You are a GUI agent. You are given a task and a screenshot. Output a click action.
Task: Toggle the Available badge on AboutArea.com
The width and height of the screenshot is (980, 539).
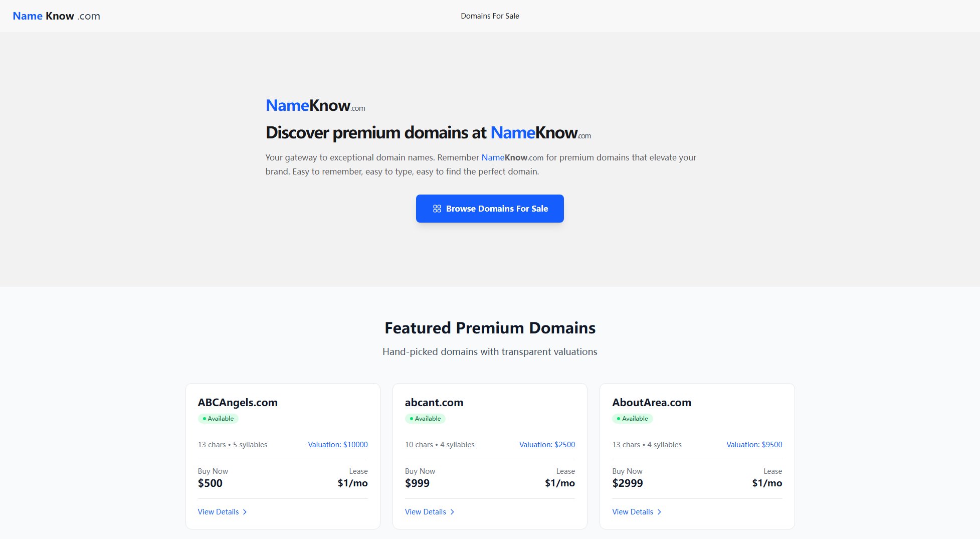[633, 418]
